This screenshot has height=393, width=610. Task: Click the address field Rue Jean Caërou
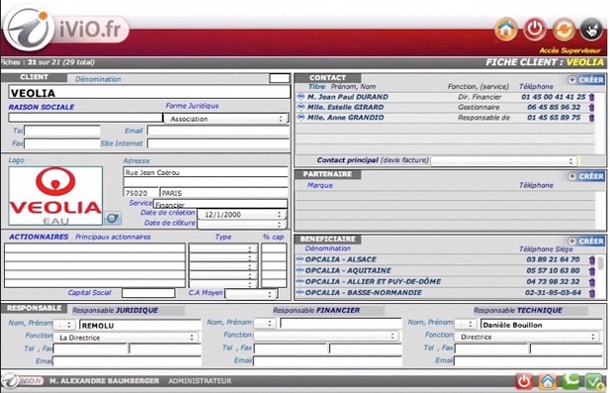[205, 172]
